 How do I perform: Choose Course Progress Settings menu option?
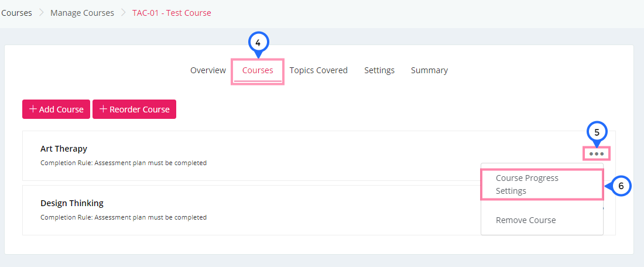point(542,184)
